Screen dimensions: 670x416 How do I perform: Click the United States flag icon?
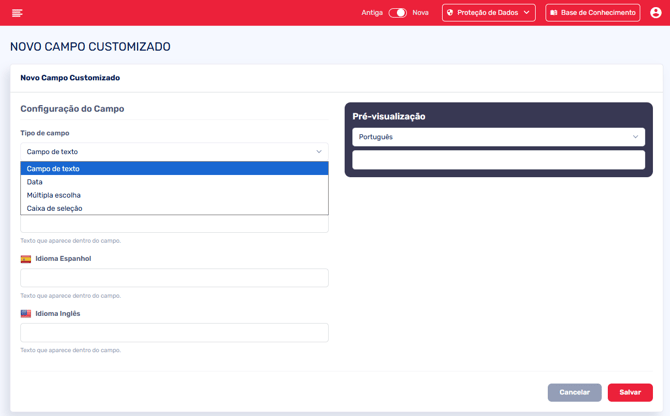pyautogui.click(x=26, y=314)
